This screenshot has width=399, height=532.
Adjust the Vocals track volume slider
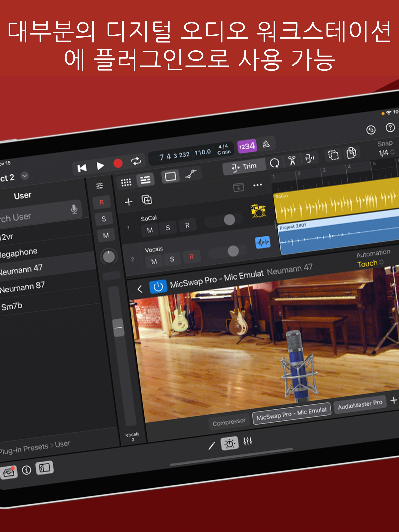(228, 252)
